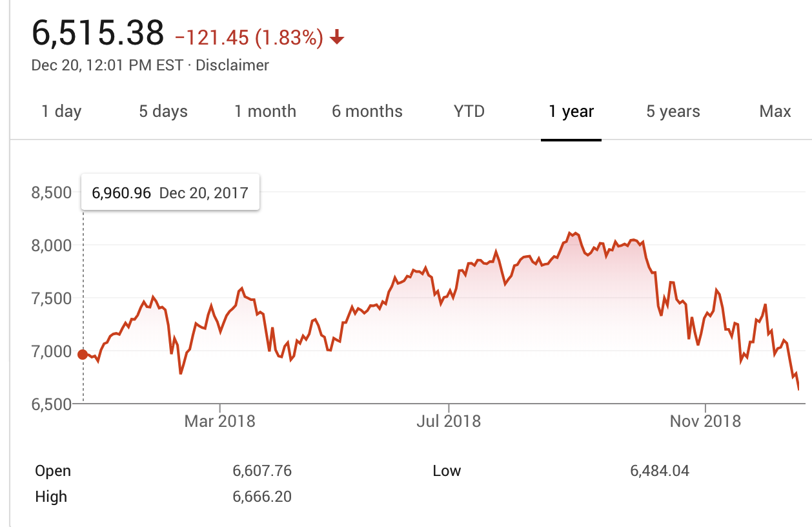The height and width of the screenshot is (527, 812).
Task: Click the Low value 6,484.04
Action: click(660, 471)
